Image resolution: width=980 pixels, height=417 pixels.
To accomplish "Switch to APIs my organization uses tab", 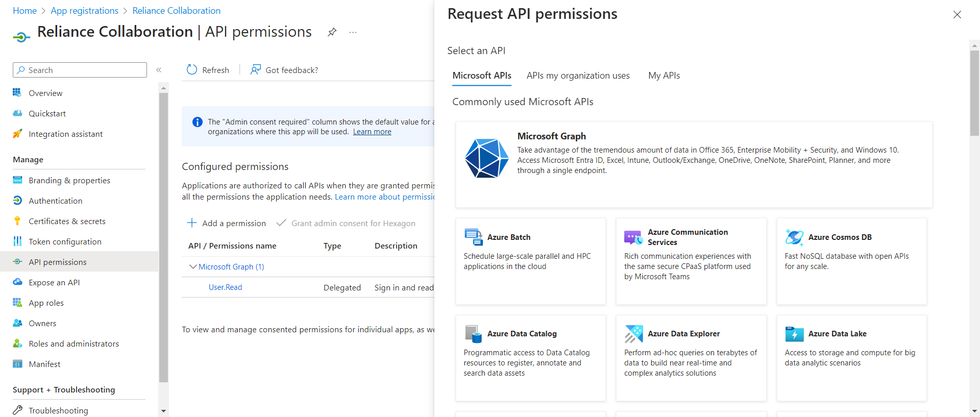I will [x=578, y=76].
